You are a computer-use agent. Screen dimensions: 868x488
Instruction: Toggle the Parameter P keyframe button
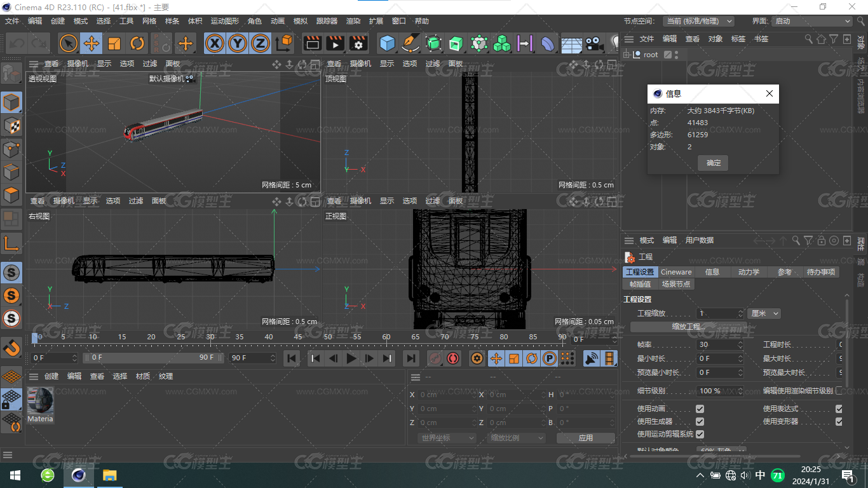[550, 358]
